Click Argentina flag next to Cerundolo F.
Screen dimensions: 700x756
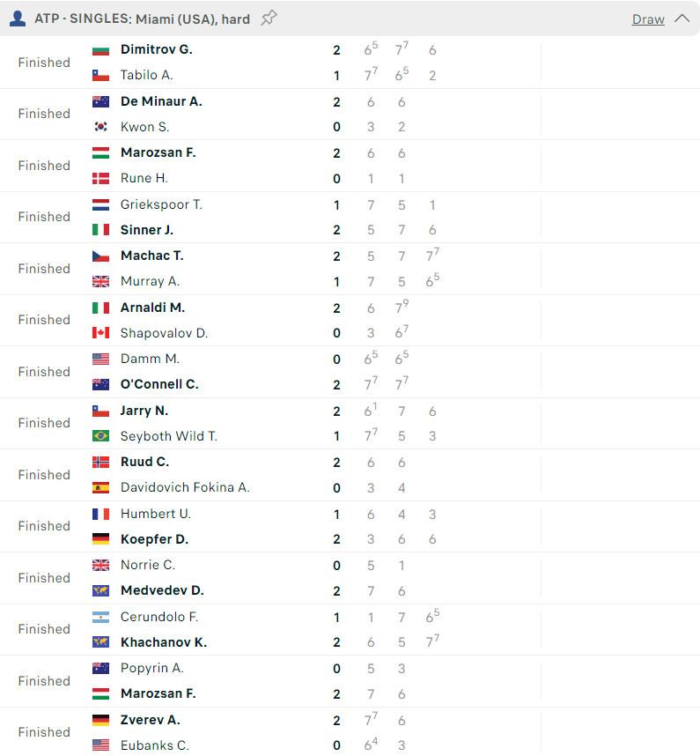pos(100,617)
